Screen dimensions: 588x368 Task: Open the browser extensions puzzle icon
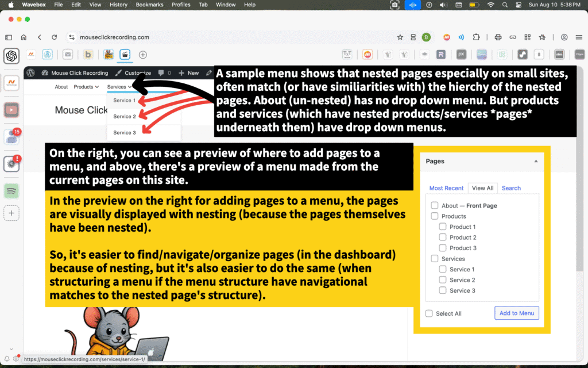[x=476, y=37]
